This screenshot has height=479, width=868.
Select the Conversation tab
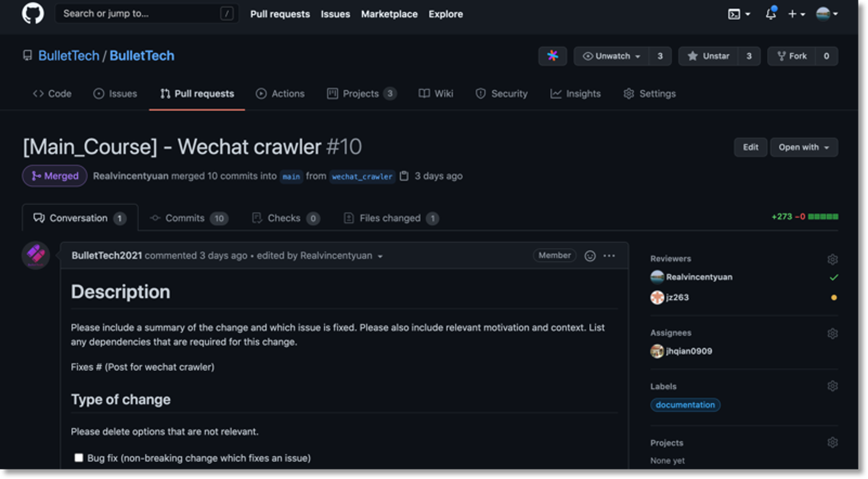click(x=80, y=218)
